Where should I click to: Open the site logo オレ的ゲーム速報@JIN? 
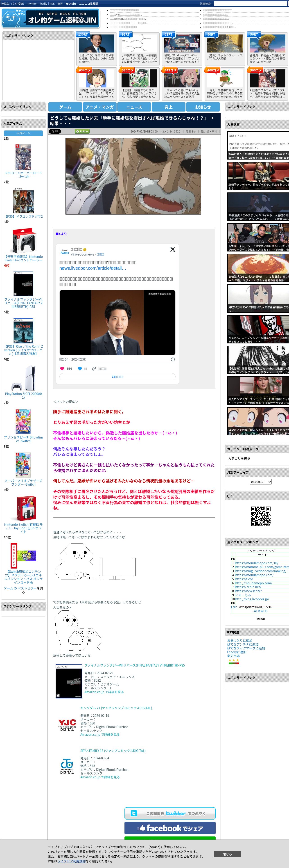(x=50, y=18)
